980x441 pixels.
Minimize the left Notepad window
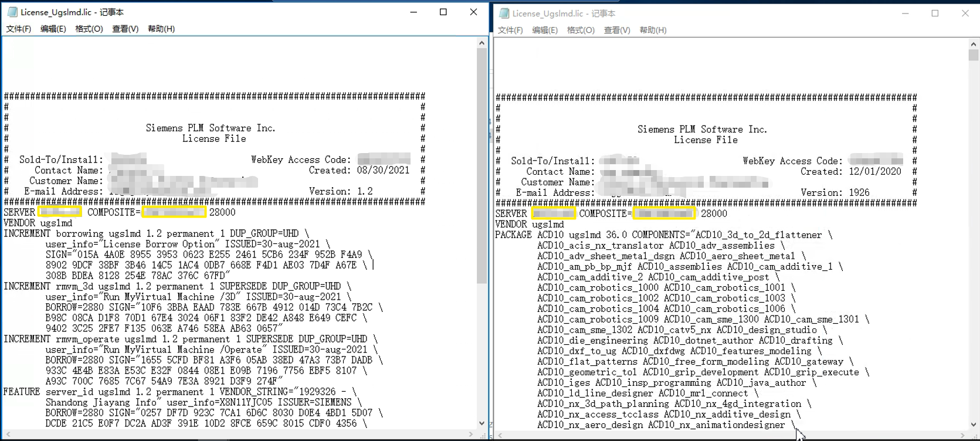413,12
